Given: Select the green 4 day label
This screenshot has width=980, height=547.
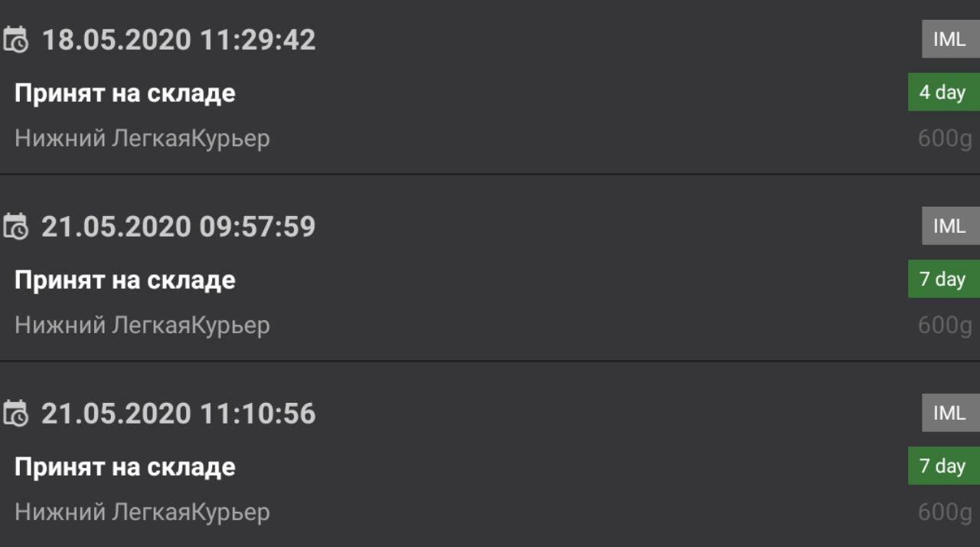Looking at the screenshot, I should pyautogui.click(x=943, y=93).
